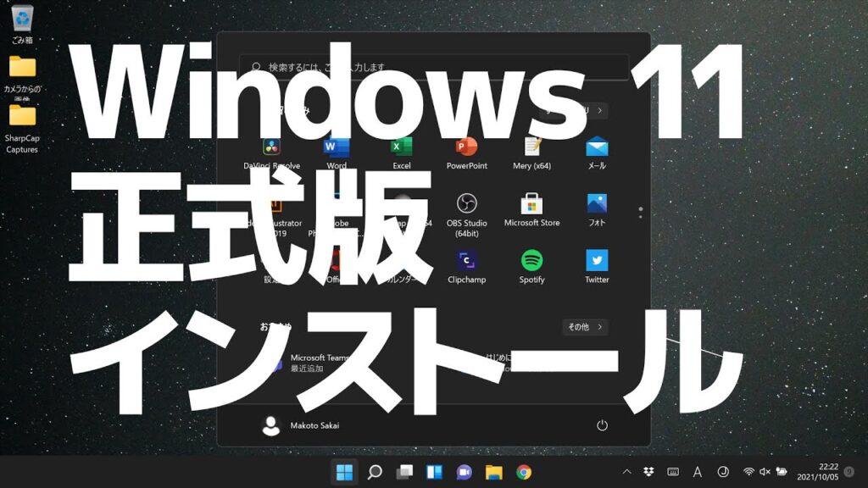Launch Excel from the Start menu
Viewport: 868px width, 488px height.
pos(401,153)
